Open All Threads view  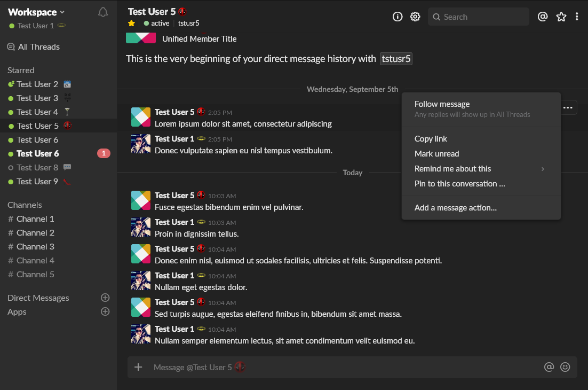pos(38,46)
